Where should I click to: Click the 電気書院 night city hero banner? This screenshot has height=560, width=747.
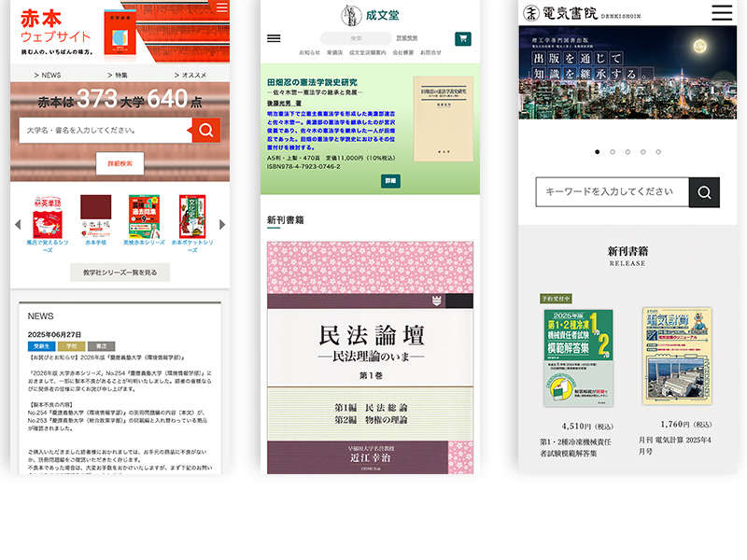(x=627, y=73)
